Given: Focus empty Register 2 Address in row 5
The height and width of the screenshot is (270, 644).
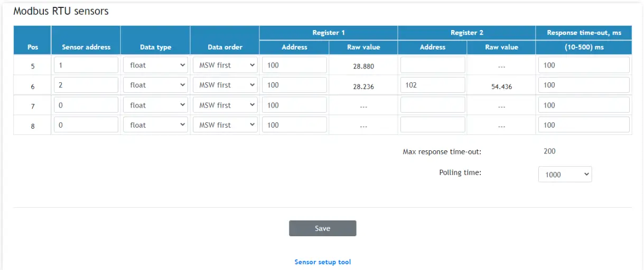Looking at the screenshot, I should coord(433,65).
